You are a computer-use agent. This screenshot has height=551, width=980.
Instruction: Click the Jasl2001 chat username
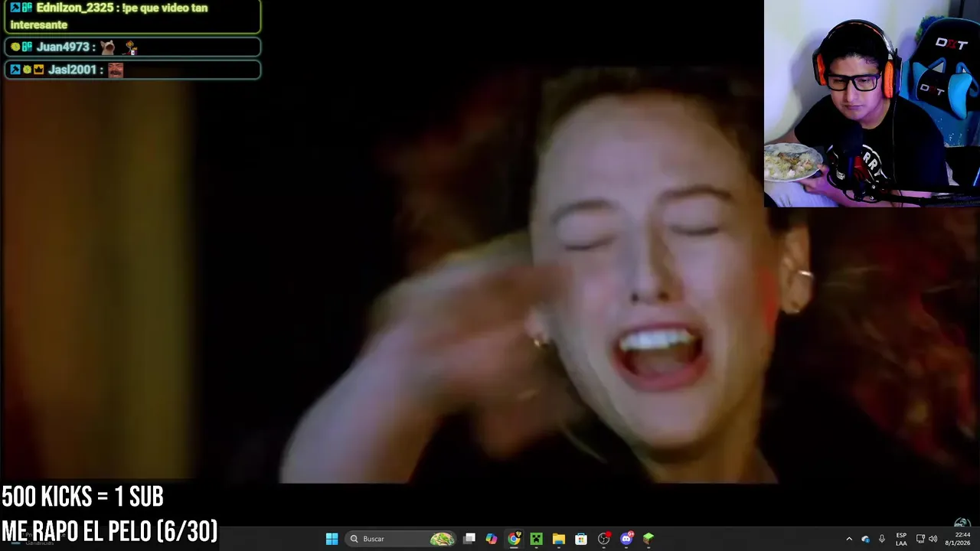tap(72, 70)
